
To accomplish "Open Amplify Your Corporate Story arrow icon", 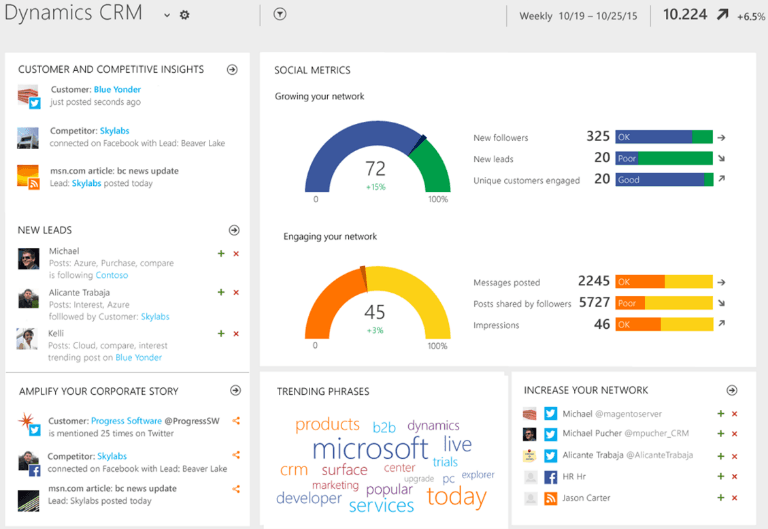I will pos(235,391).
